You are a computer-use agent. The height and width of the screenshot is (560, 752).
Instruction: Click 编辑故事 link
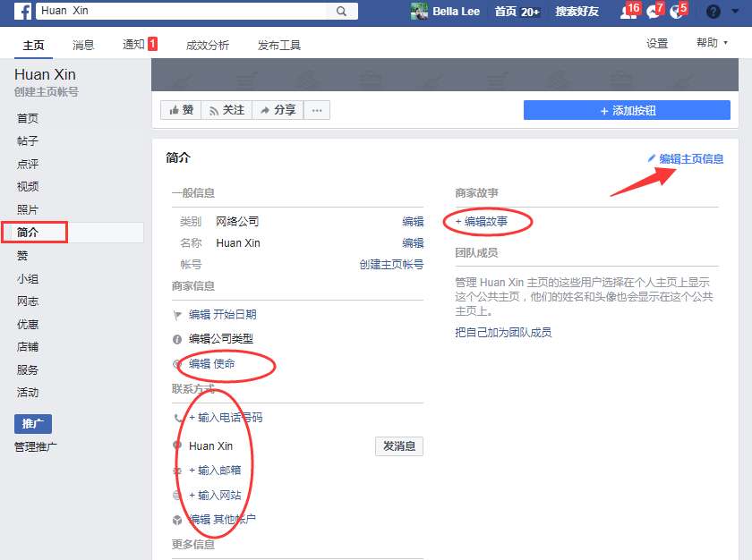[x=482, y=221]
